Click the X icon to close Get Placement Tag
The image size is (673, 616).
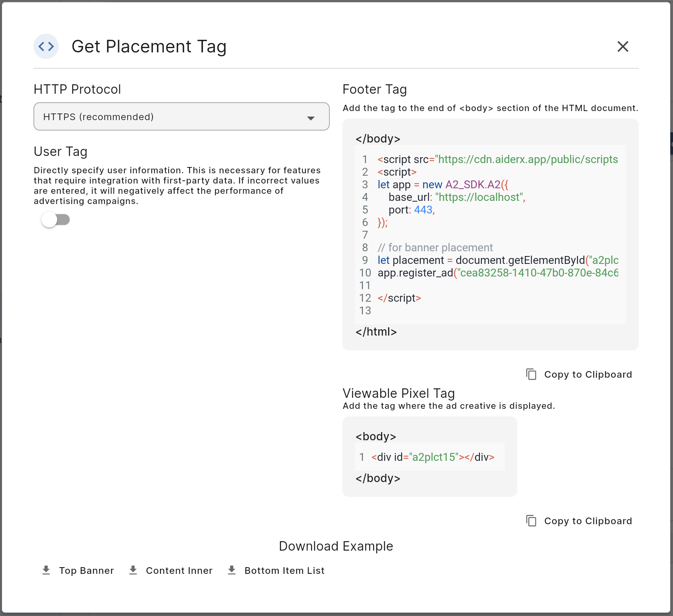click(623, 46)
